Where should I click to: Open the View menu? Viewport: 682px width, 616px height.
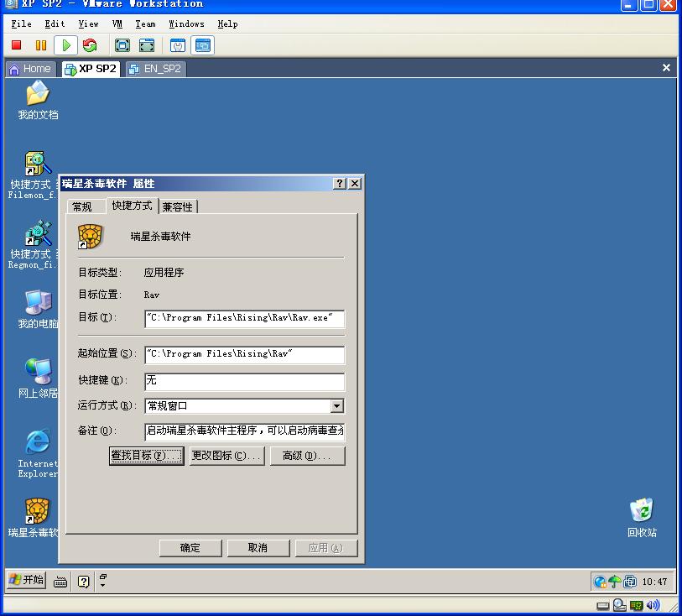click(x=88, y=24)
